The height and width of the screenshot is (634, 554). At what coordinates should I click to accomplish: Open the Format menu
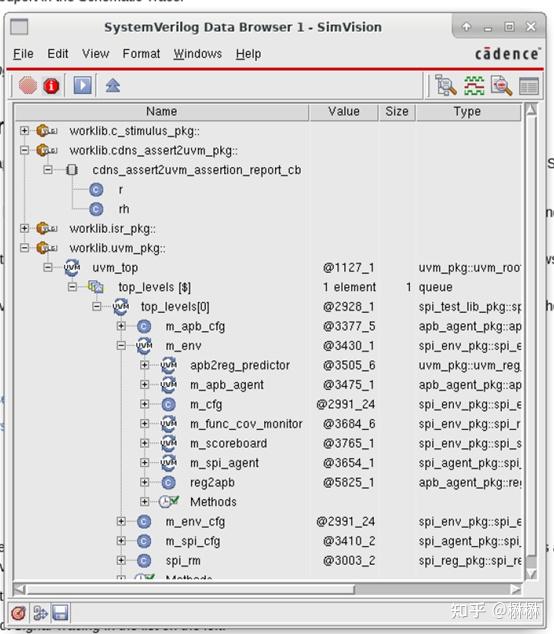141,54
